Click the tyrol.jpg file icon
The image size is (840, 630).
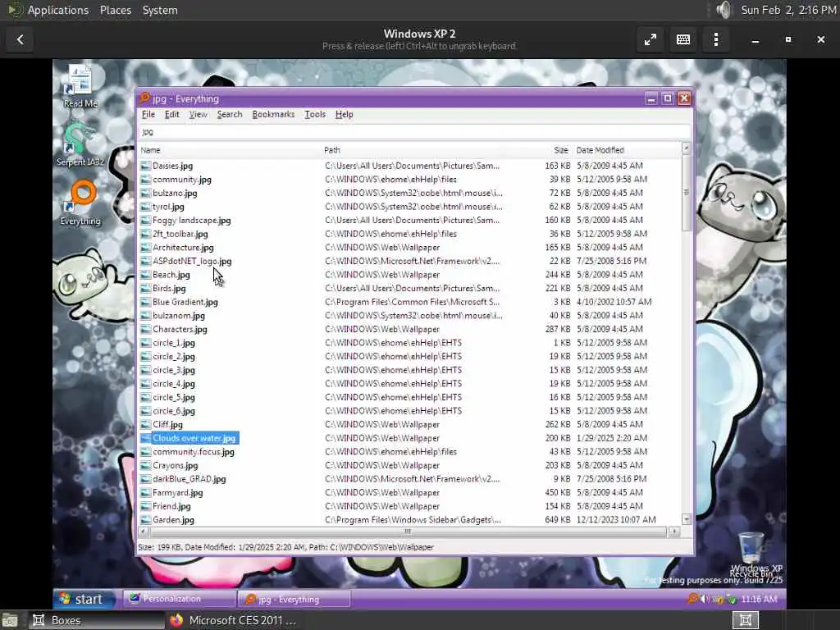click(x=145, y=207)
